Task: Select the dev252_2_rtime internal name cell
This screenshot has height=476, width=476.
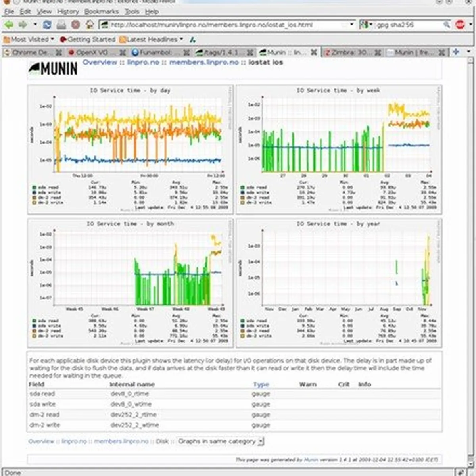Action: (133, 415)
